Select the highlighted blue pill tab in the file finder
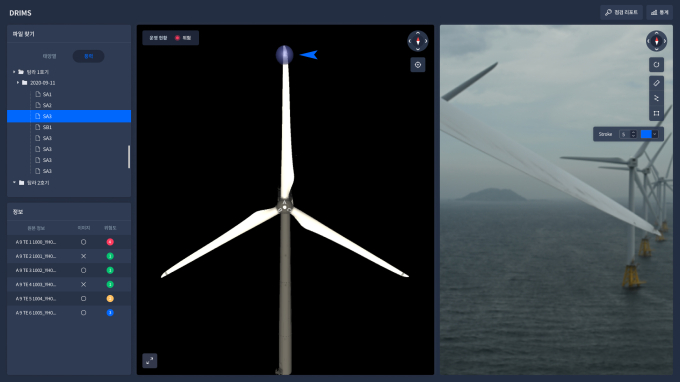 point(88,56)
